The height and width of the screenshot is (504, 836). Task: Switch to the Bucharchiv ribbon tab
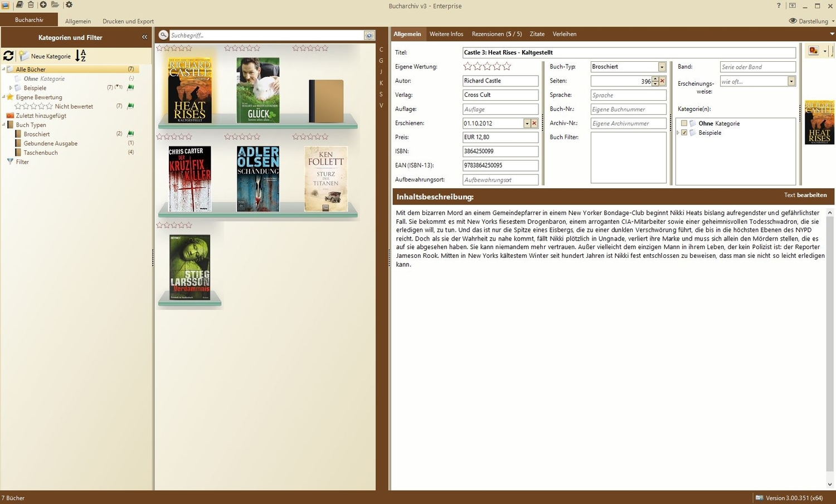[29, 20]
